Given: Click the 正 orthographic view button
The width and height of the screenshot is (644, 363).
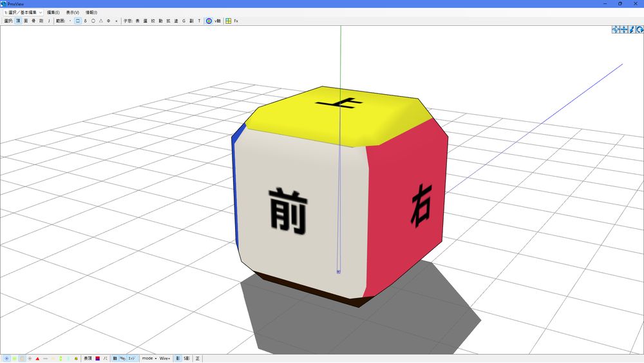Looking at the screenshot, I should tap(198, 358).
